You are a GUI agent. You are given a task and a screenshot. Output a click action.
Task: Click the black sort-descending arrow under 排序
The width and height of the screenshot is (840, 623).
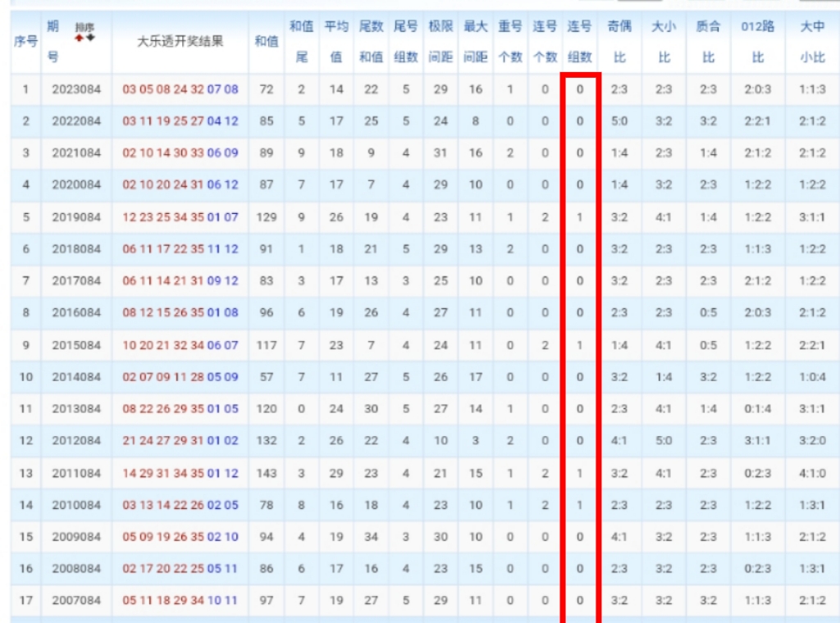[90, 38]
